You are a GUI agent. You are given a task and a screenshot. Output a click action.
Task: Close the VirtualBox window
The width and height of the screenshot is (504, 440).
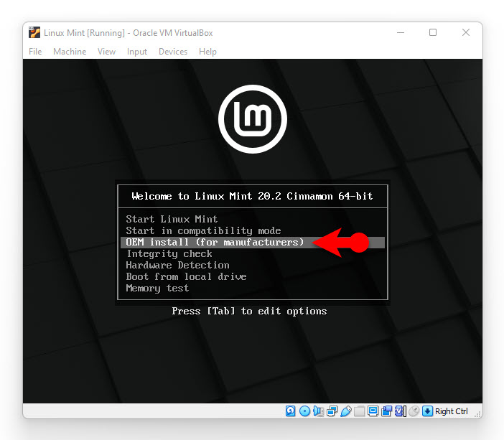click(x=466, y=32)
